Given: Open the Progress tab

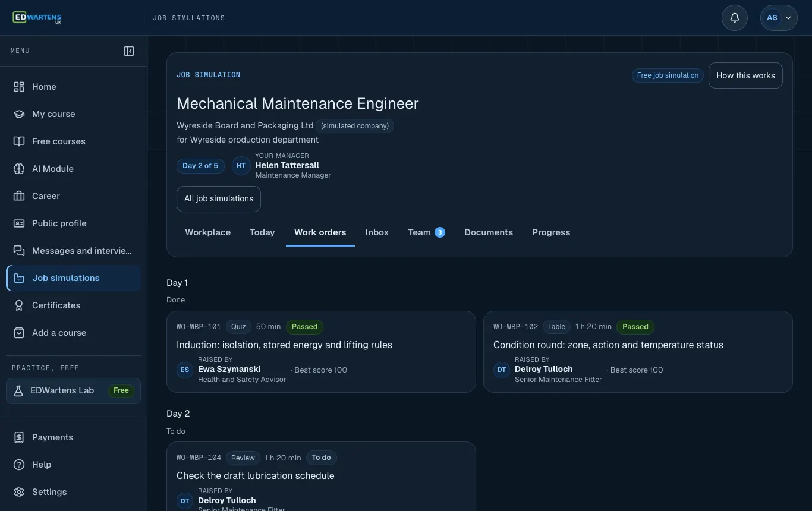Looking at the screenshot, I should [x=551, y=232].
